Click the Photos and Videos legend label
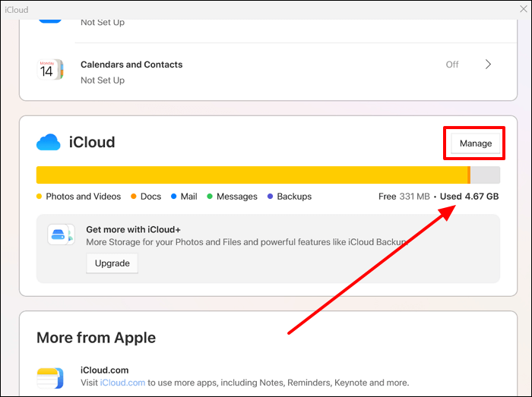The image size is (532, 397). 83,197
